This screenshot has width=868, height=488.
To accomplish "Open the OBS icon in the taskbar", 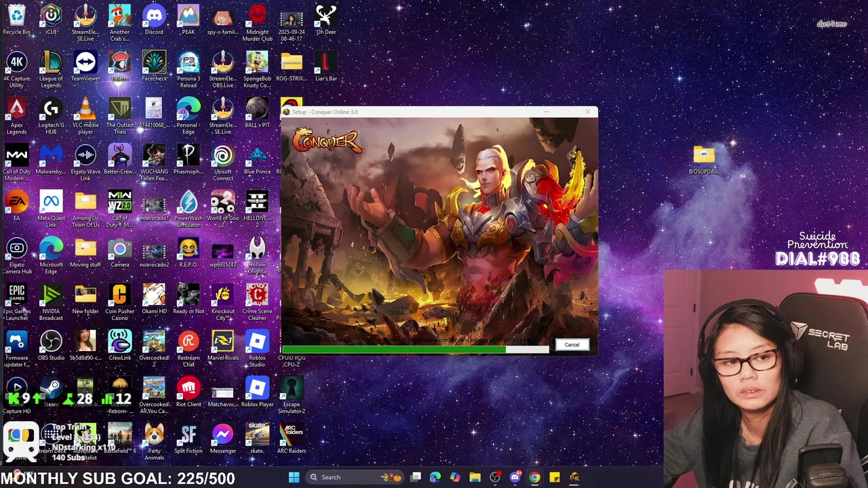I will 494,477.
